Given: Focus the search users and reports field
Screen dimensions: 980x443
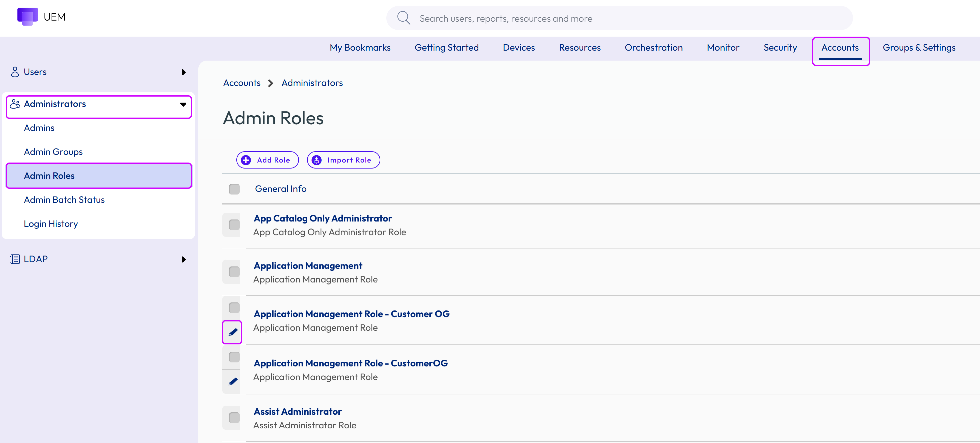Looking at the screenshot, I should click(x=619, y=18).
